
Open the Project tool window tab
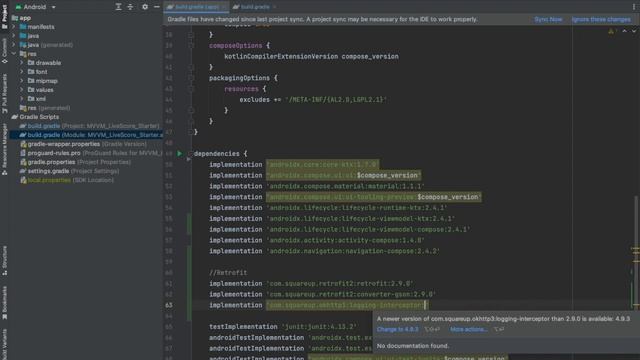[4, 15]
